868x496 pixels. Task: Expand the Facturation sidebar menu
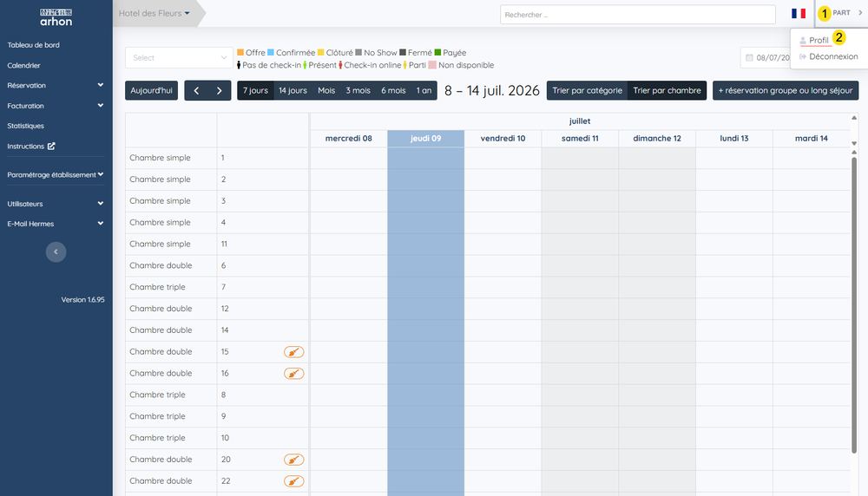pyautogui.click(x=56, y=106)
